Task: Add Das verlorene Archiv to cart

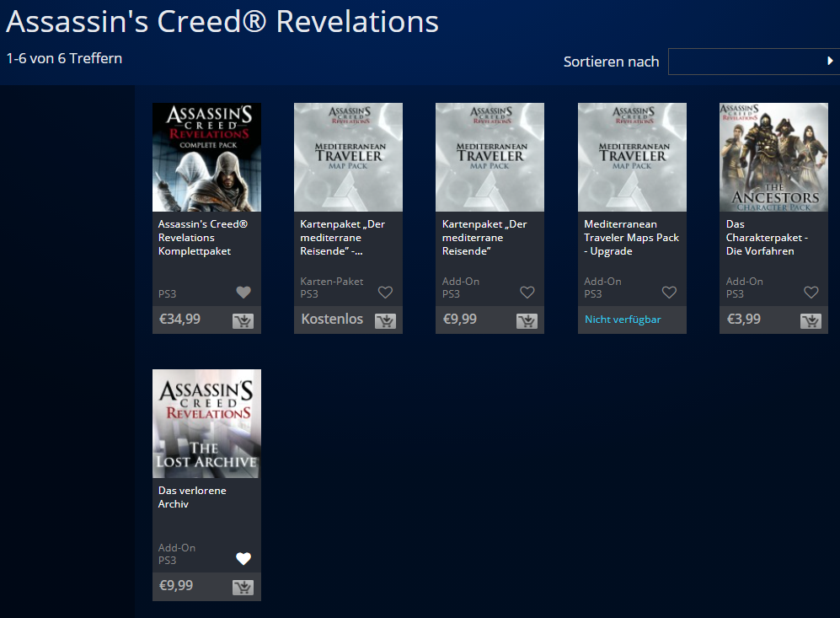Action: pos(243,587)
